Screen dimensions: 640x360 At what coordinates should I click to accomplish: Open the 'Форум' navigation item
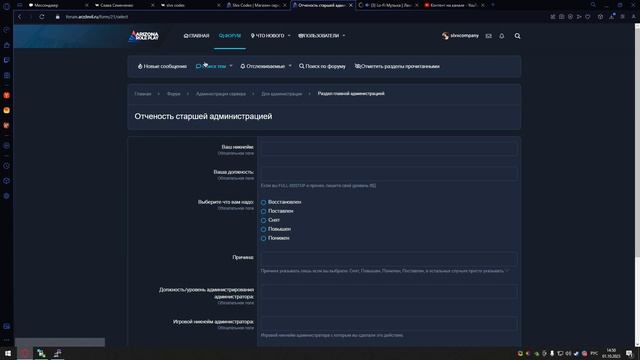[x=230, y=36]
